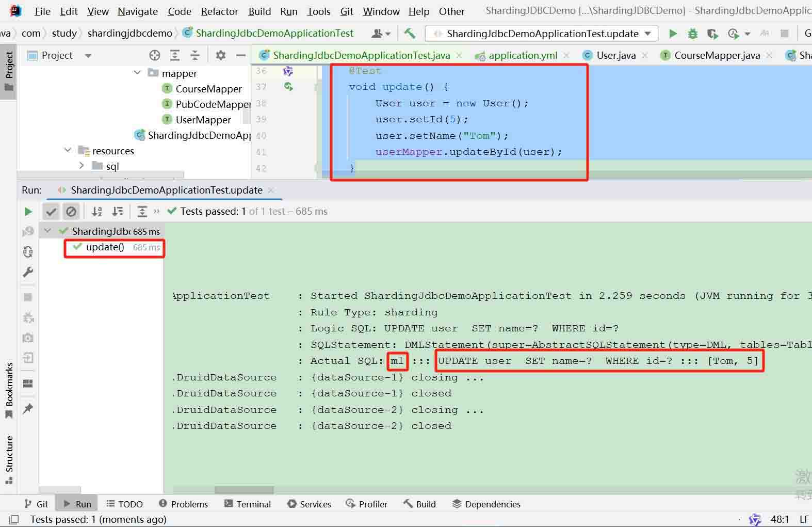Viewport: 812px width, 527px height.
Task: Open the user accounts dropdown icon
Action: pyautogui.click(x=381, y=34)
